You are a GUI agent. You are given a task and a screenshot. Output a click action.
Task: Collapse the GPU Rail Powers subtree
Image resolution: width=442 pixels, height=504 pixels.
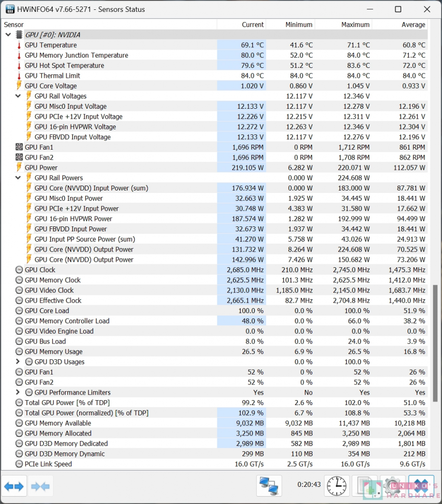[x=18, y=178]
